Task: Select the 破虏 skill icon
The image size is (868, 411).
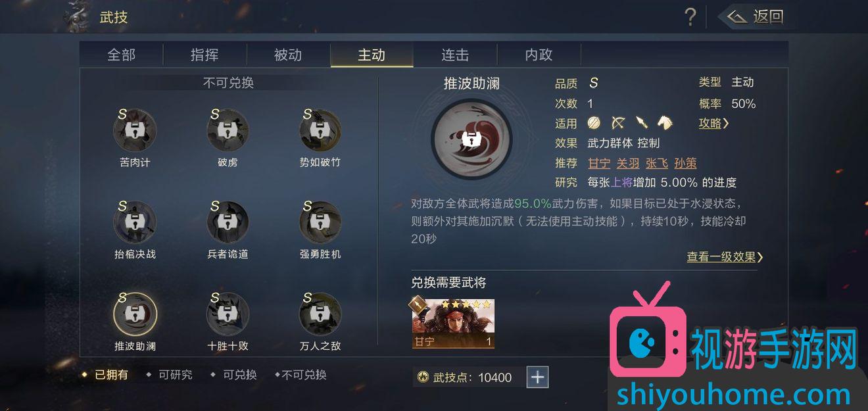Action: click(x=228, y=131)
